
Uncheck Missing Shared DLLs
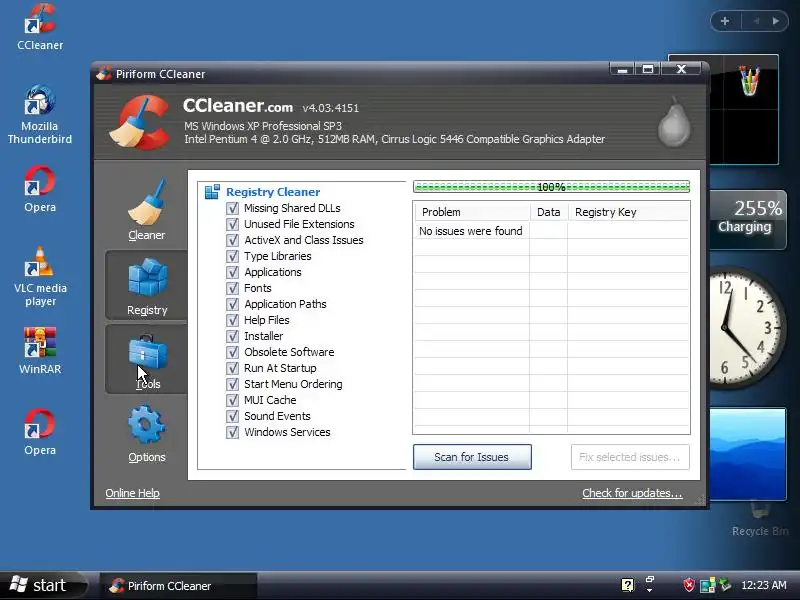232,208
